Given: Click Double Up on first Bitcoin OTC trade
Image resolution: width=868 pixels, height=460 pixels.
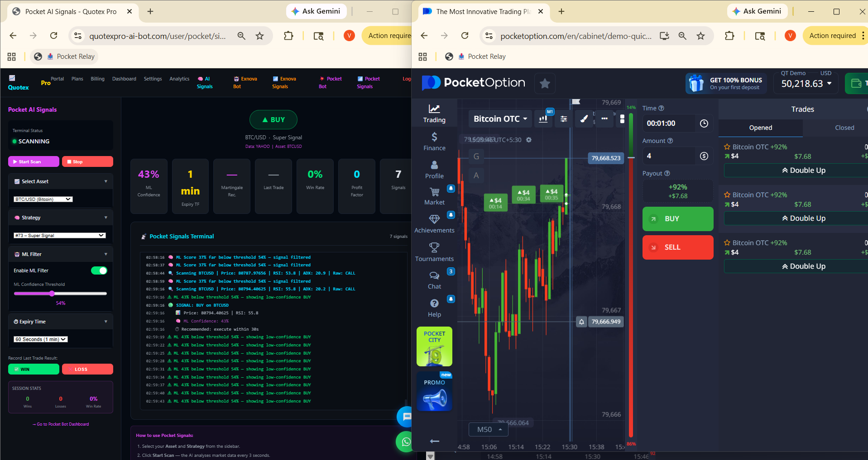Looking at the screenshot, I should [x=804, y=170].
